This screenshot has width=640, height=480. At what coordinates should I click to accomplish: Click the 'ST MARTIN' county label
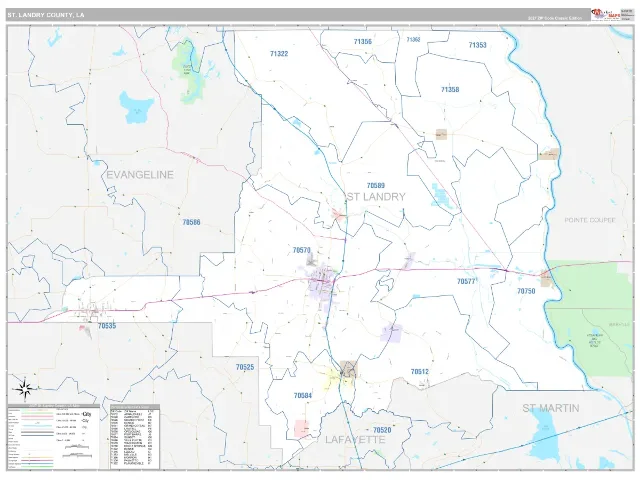[x=551, y=408]
